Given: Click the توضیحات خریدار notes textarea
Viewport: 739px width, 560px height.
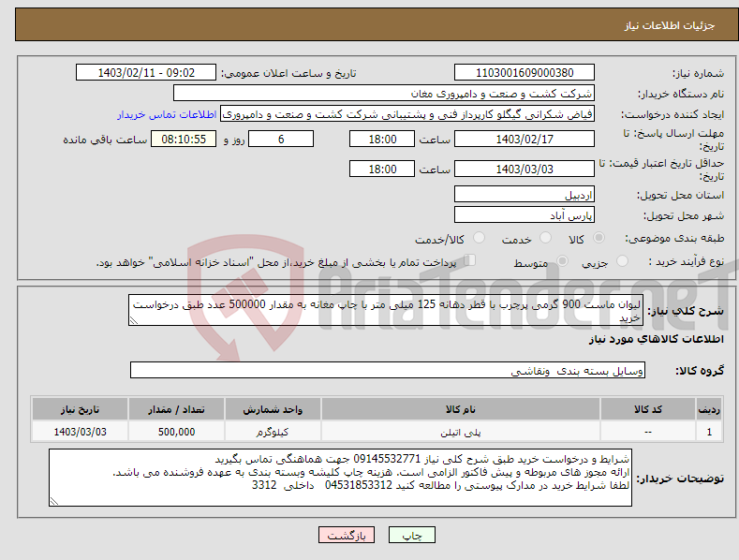Looking at the screenshot, I should [x=340, y=478].
